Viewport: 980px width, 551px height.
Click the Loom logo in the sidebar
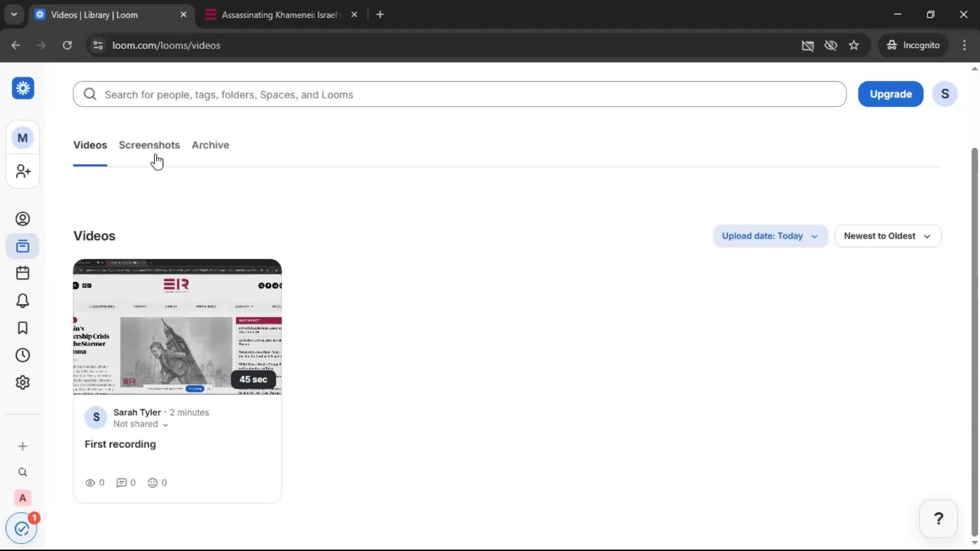[22, 88]
